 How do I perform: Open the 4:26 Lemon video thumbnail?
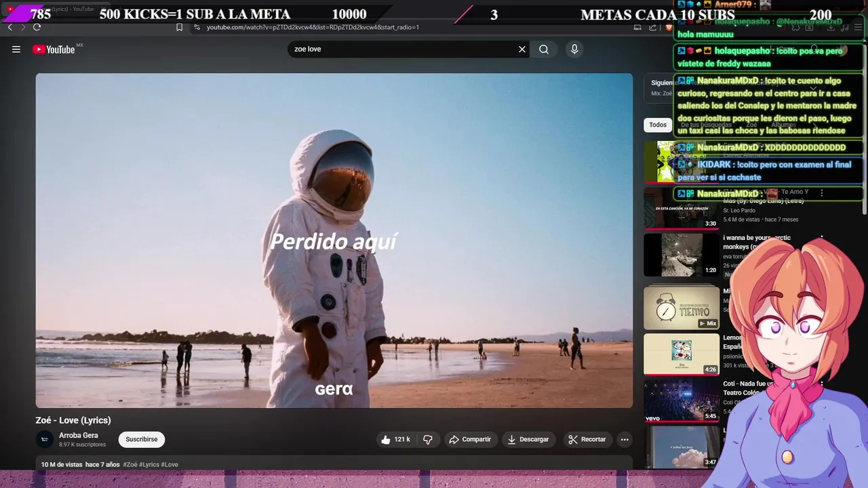pos(681,354)
